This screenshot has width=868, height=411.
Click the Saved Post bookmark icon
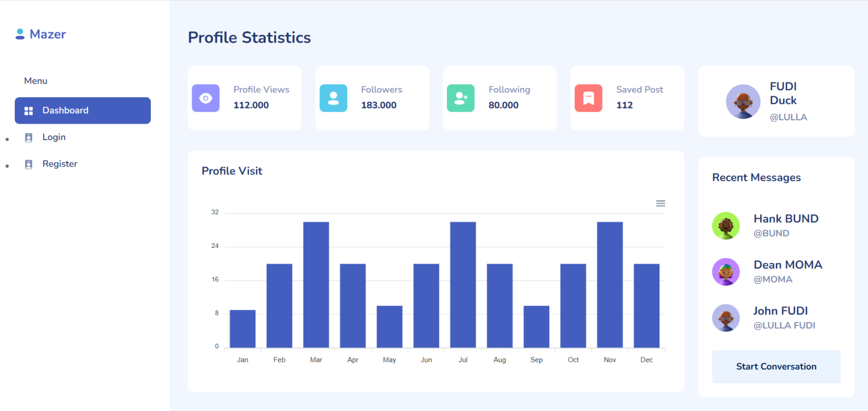click(588, 98)
